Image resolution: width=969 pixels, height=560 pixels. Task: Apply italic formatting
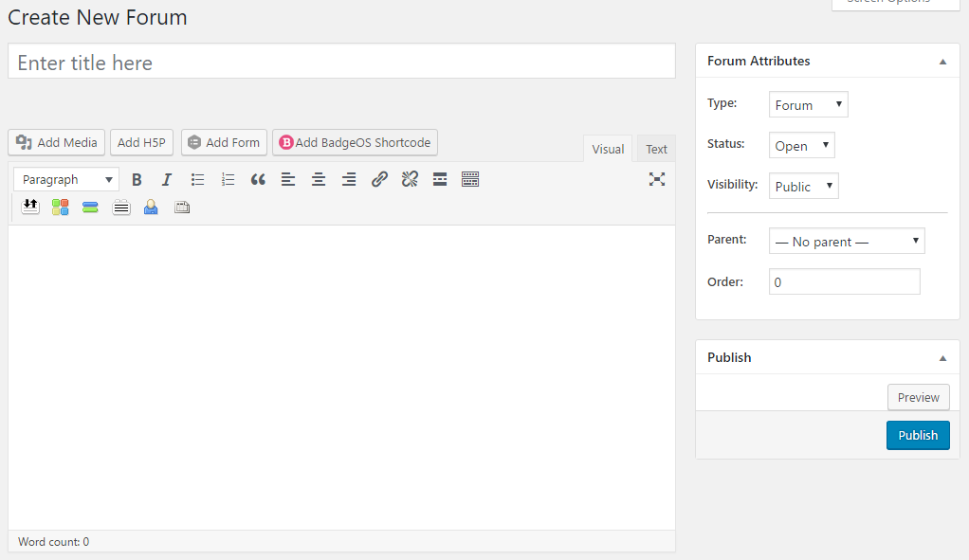(x=167, y=179)
